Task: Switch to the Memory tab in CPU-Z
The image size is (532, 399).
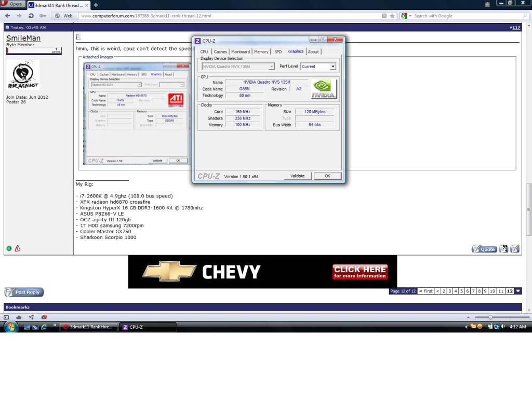Action: pos(261,51)
